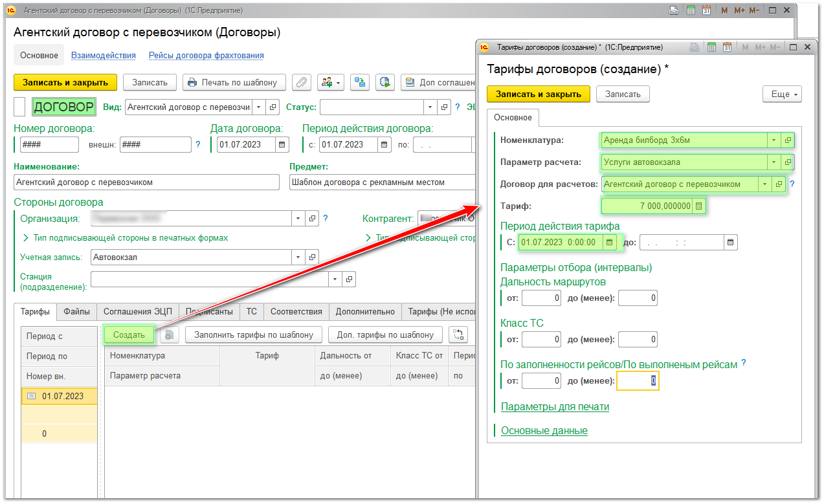
Task: Click printer icon in Тарифы window title bar
Action: click(695, 47)
